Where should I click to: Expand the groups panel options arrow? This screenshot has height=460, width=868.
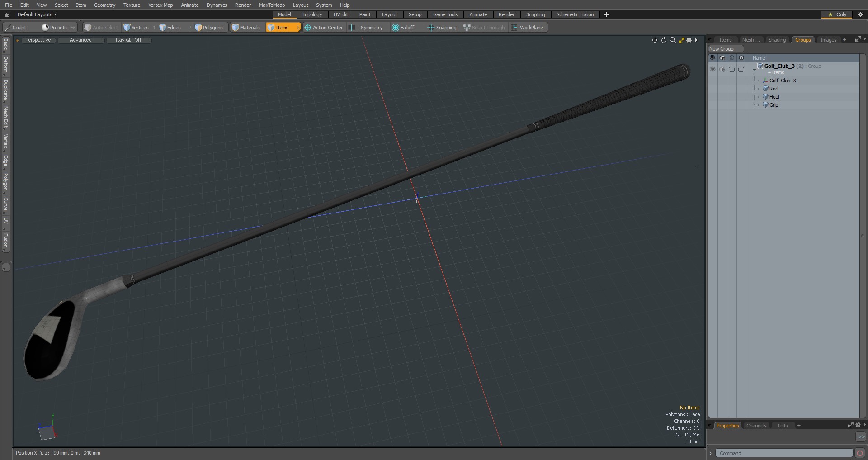[x=865, y=40]
